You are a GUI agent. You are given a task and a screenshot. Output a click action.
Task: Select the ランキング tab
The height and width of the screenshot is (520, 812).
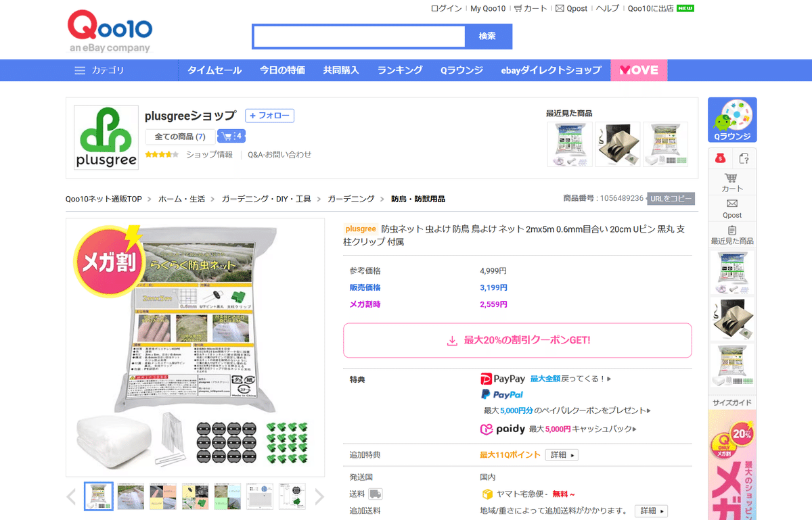point(400,70)
